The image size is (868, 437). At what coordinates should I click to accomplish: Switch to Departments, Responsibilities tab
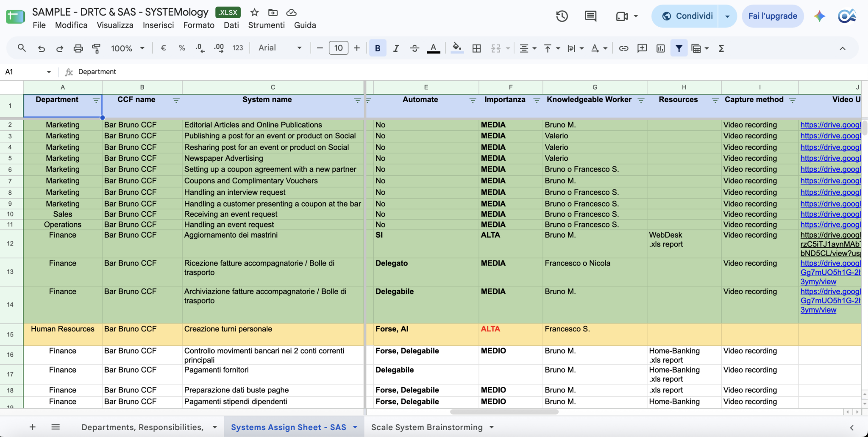(142, 427)
